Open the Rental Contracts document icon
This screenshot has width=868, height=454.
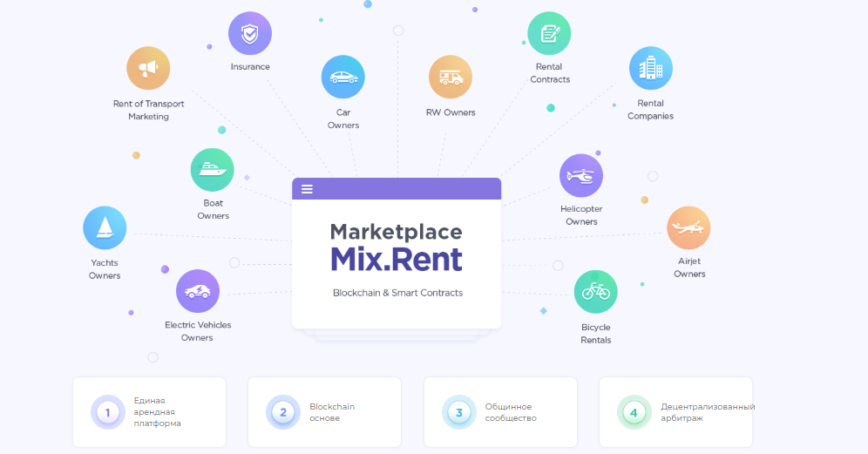click(549, 34)
